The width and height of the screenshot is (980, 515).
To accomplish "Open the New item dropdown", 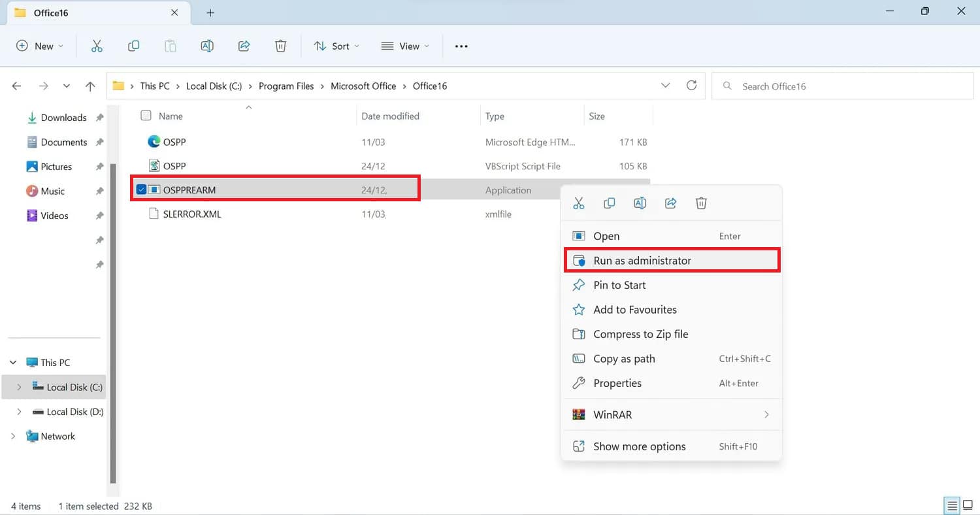I will (40, 46).
